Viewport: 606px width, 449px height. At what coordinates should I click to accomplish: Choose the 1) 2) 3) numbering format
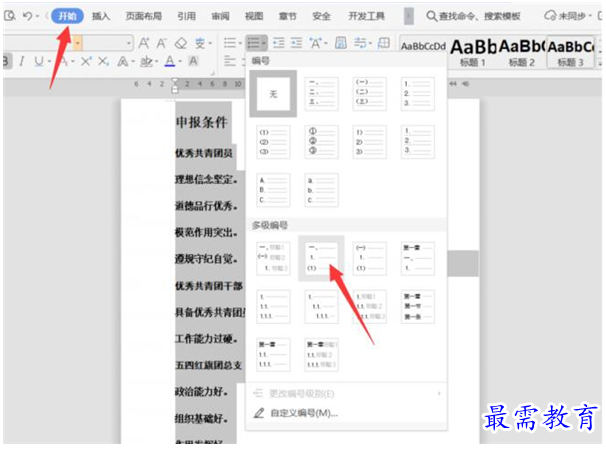tap(369, 141)
